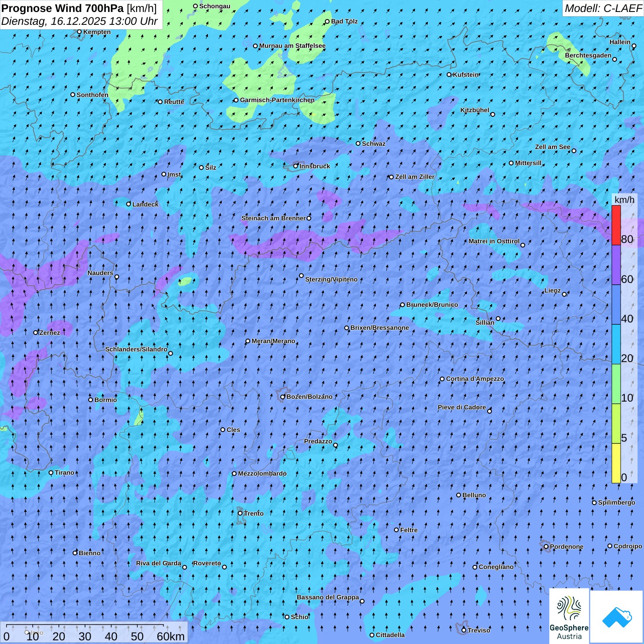Click the GeoSphere Austria logo
This screenshot has height=644, width=644.
click(x=569, y=616)
